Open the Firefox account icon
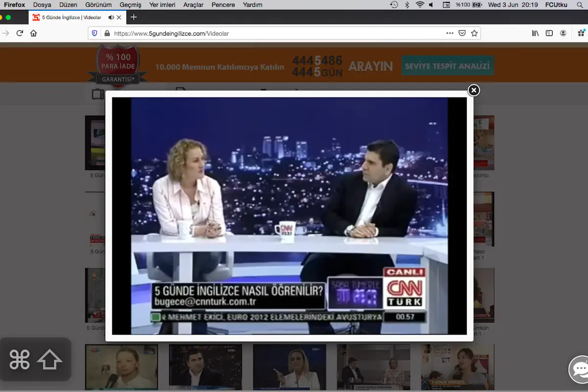 (x=563, y=33)
